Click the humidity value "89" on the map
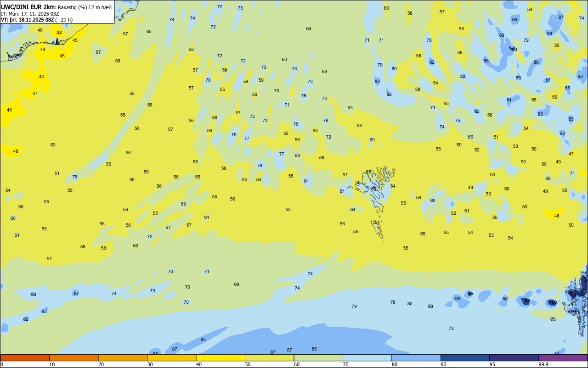This screenshot has height=368, width=588. pyautogui.click(x=502, y=35)
